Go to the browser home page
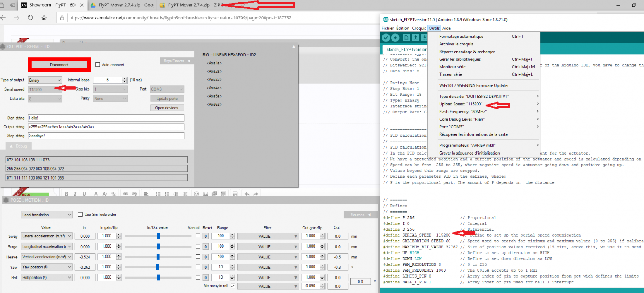 [x=44, y=18]
